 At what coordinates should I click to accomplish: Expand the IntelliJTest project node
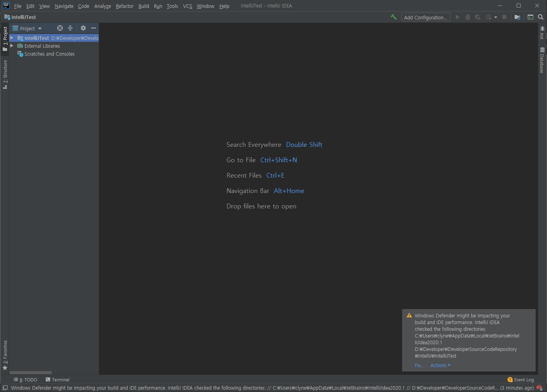pyautogui.click(x=12, y=38)
